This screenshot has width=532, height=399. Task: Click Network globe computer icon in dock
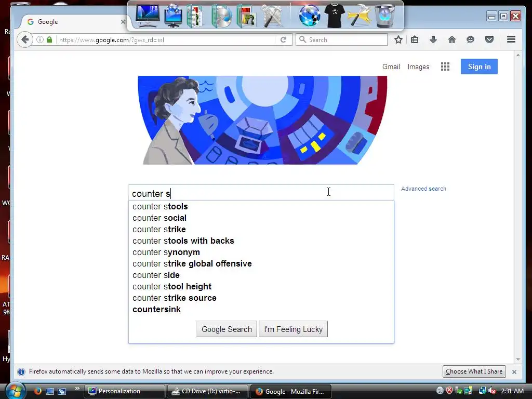pyautogui.click(x=174, y=16)
